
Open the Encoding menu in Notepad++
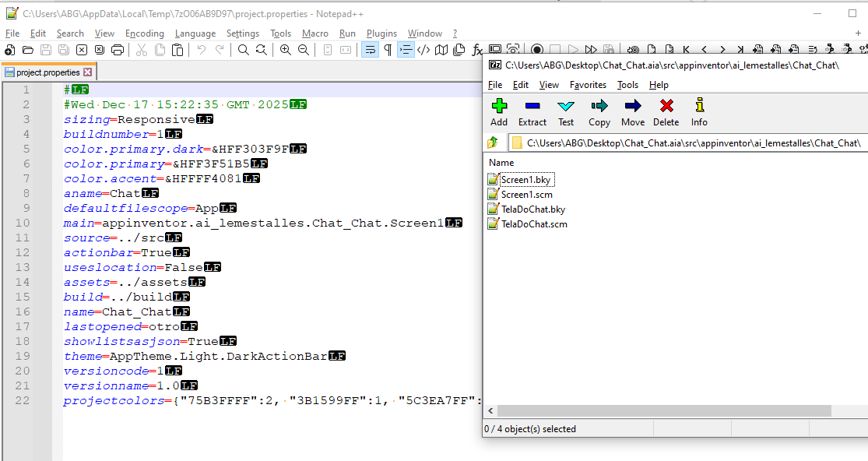(144, 33)
